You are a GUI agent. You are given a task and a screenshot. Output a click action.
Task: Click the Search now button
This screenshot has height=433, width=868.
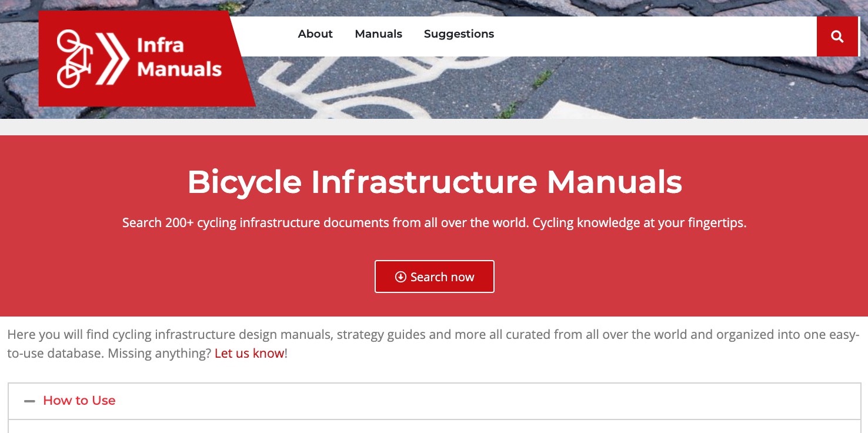point(435,277)
